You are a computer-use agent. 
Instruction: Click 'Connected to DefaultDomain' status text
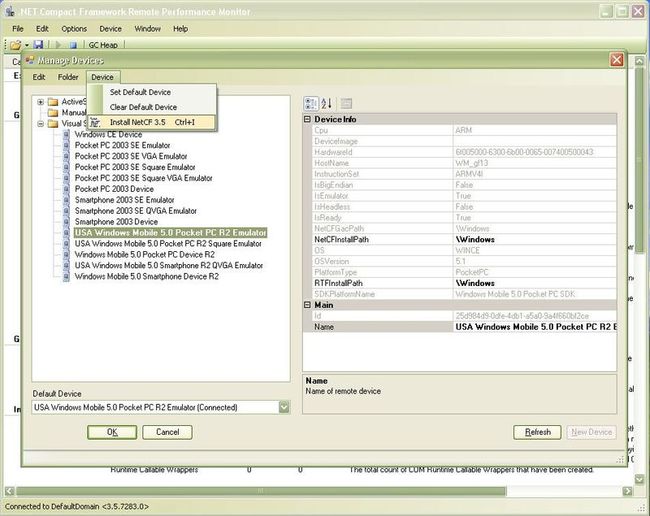77,506
